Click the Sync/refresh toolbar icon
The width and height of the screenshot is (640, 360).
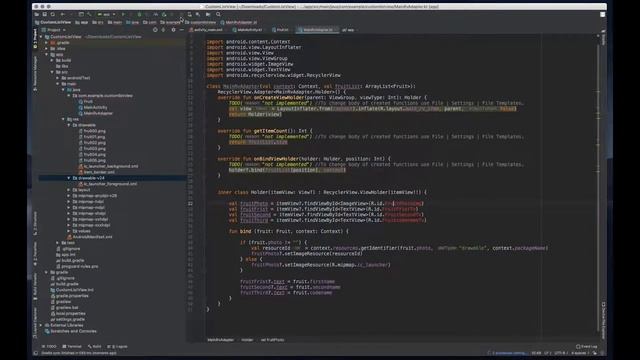[53, 14]
